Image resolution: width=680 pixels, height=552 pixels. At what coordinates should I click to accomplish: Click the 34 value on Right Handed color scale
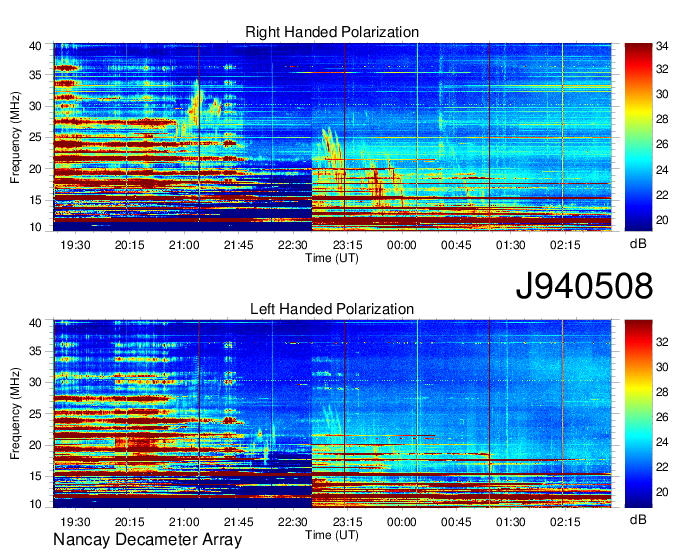[662, 45]
